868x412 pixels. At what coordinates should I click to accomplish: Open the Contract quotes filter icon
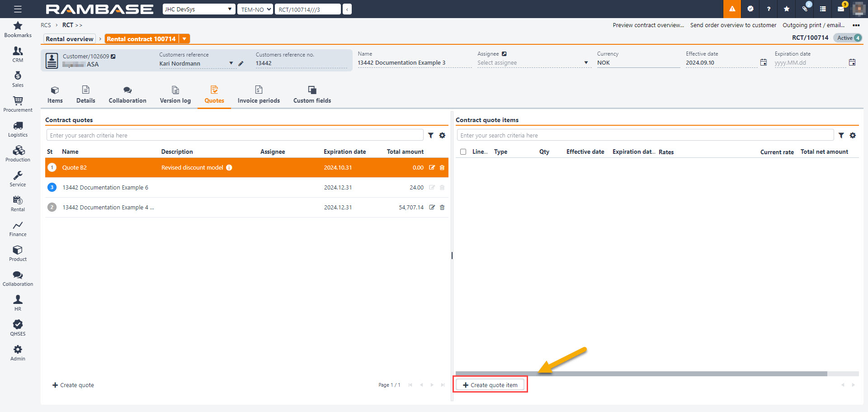pyautogui.click(x=431, y=135)
